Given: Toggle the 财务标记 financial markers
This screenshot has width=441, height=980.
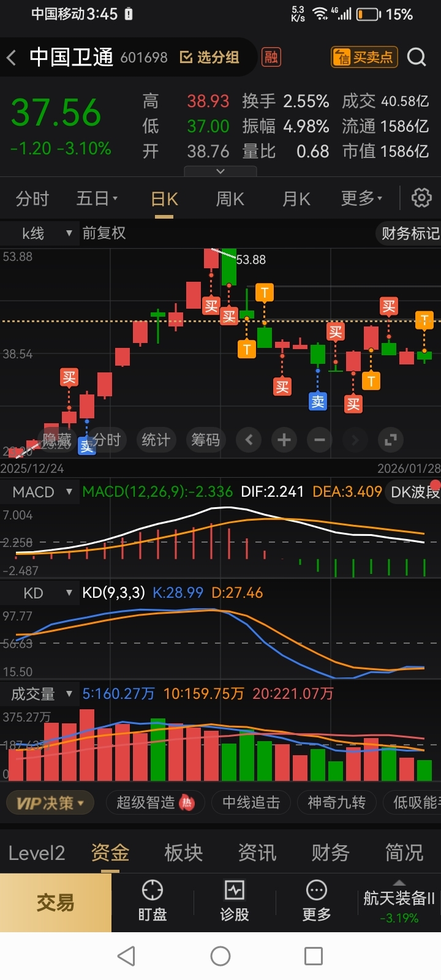Looking at the screenshot, I should point(409,233).
